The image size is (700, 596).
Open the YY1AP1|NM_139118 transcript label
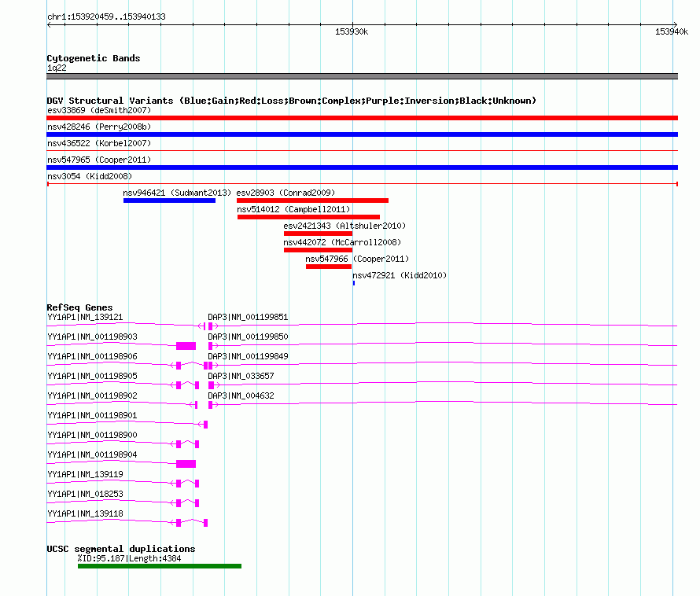point(85,514)
